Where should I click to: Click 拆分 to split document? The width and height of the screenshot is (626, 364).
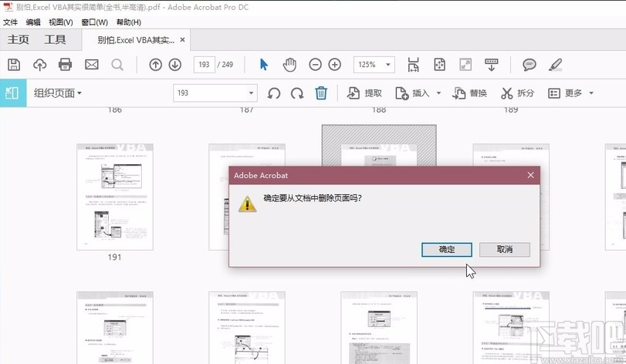[517, 93]
